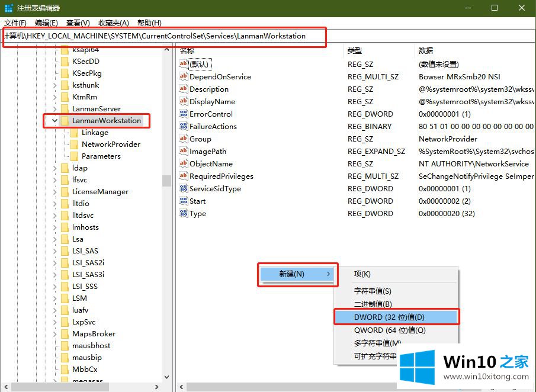Select the mausbhost key in tree
The height and width of the screenshot is (392, 536).
[x=91, y=346]
